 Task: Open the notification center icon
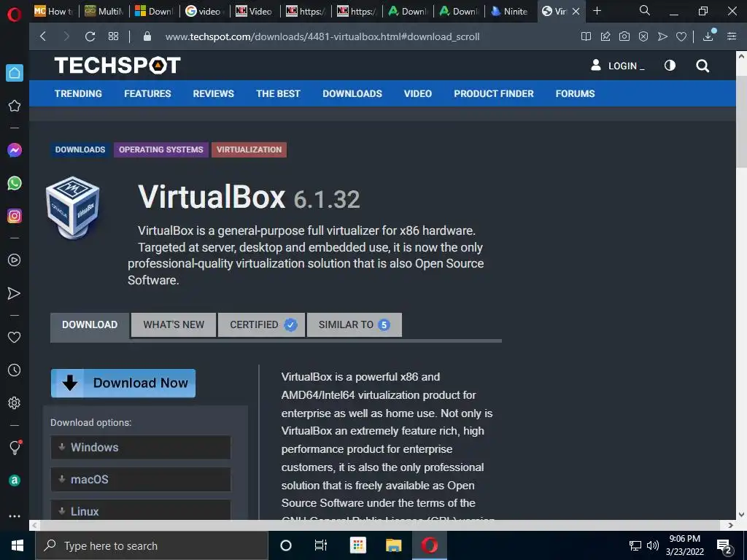tap(724, 546)
